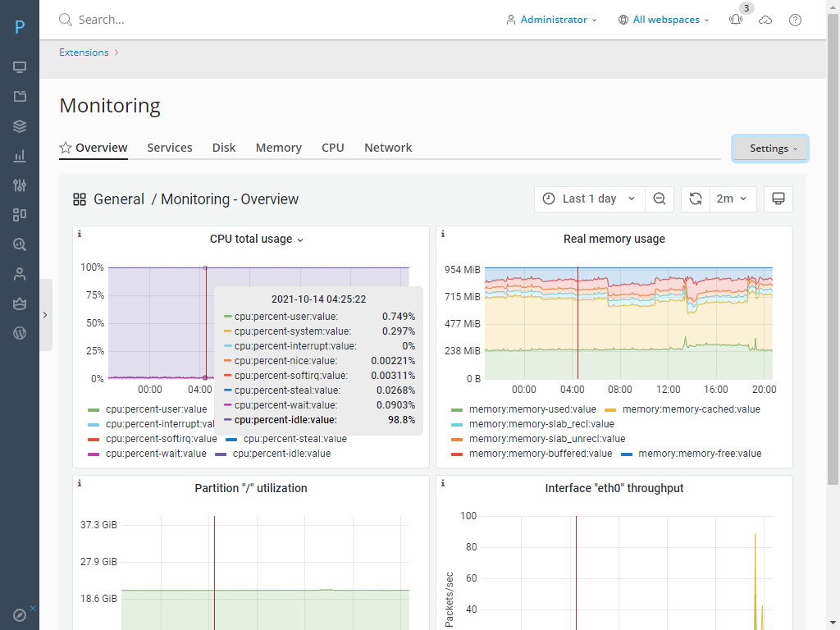Switch to the Network tab
The image size is (840, 630).
click(387, 148)
